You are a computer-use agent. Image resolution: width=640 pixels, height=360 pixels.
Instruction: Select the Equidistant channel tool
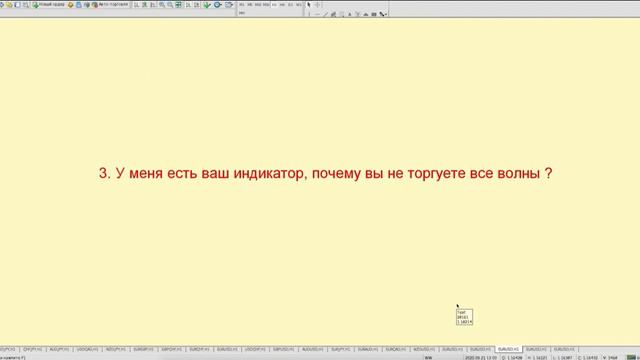(333, 14)
